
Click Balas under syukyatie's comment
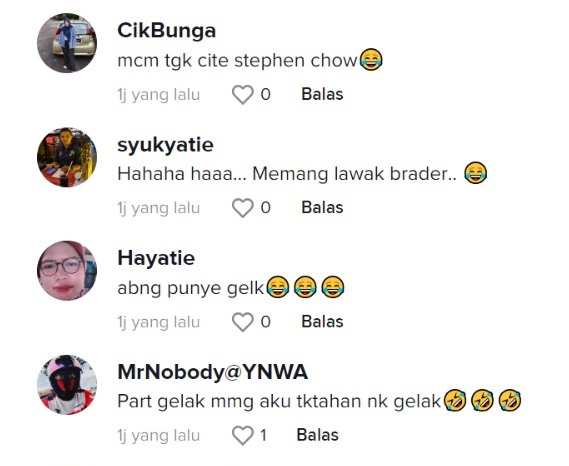click(x=322, y=208)
